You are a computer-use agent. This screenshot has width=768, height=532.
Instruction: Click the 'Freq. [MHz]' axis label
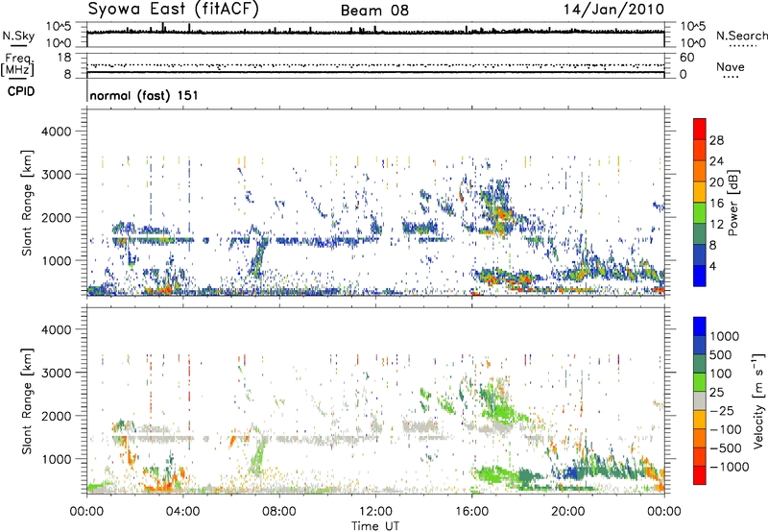click(18, 65)
